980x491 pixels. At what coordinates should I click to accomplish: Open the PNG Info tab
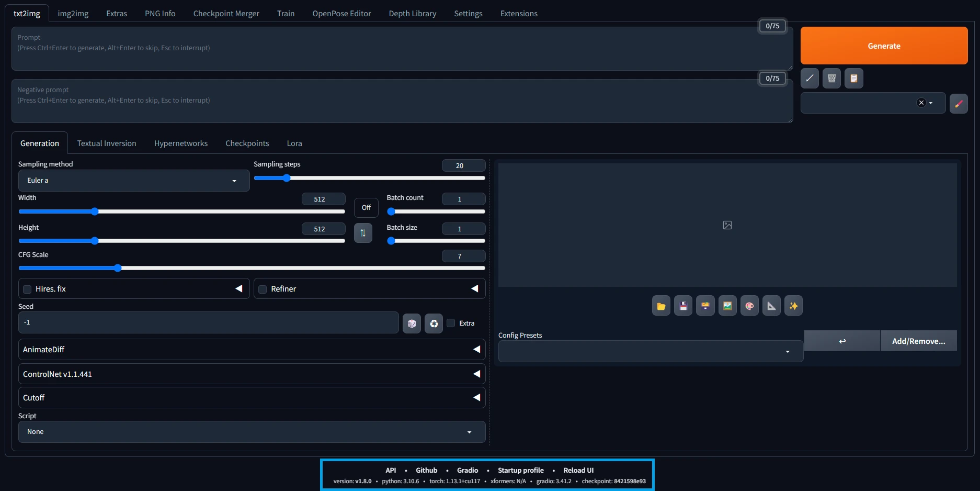click(x=160, y=14)
